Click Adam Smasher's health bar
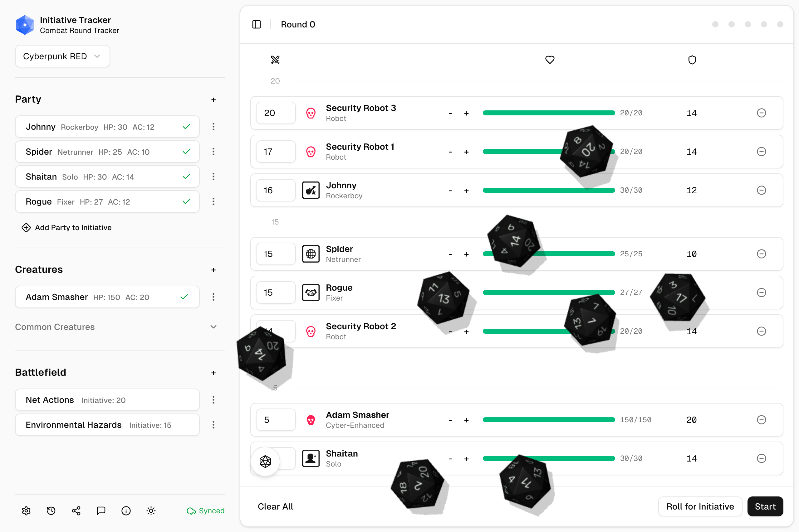799x532 pixels. tap(548, 420)
